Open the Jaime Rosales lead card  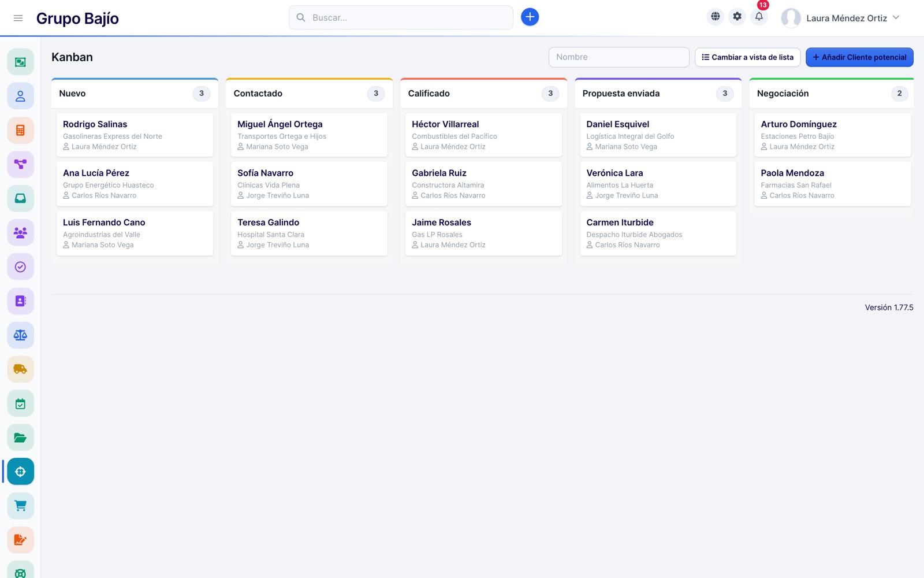(483, 233)
